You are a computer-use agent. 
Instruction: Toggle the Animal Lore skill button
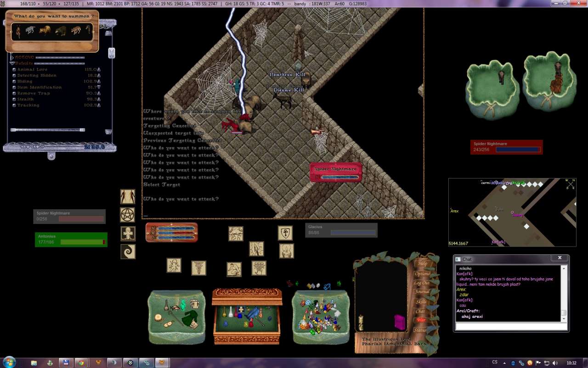click(x=14, y=70)
